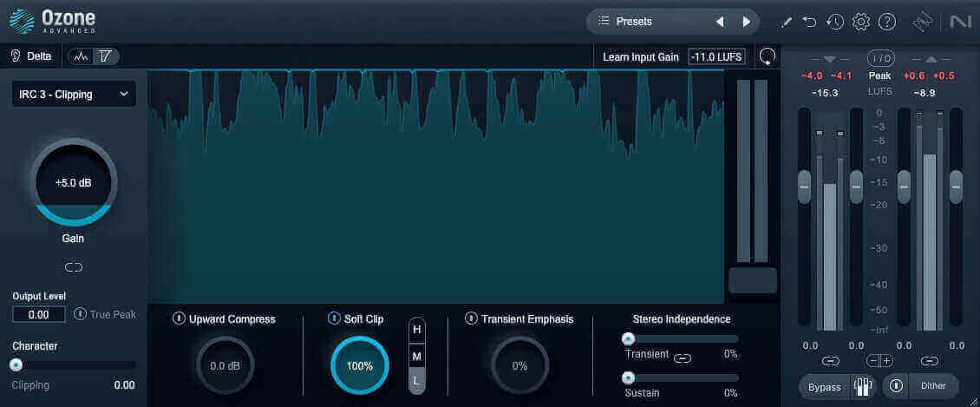Open the Dither settings button

[x=933, y=386]
